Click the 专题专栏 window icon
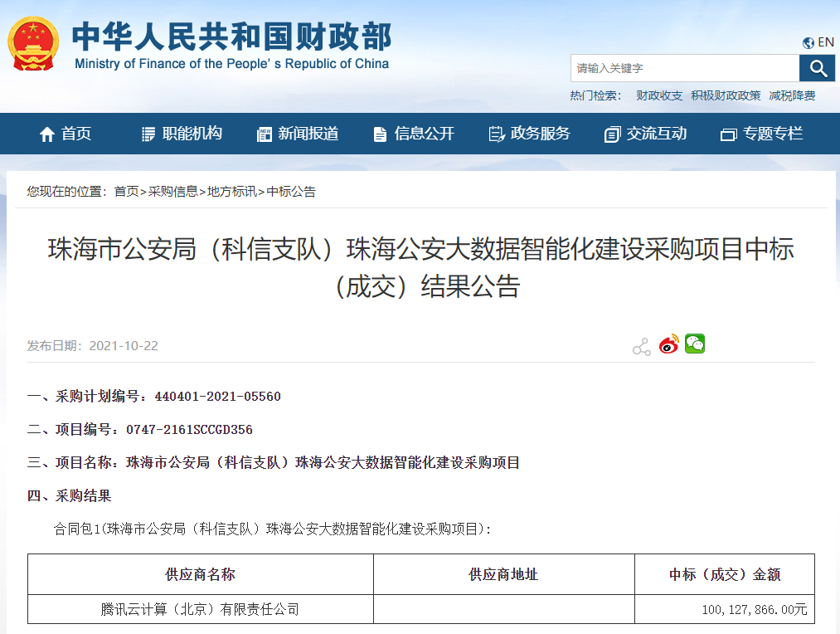Image resolution: width=840 pixels, height=634 pixels. click(x=729, y=134)
